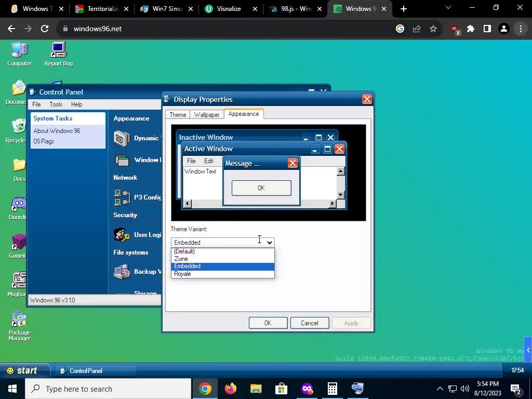Click the Google icon in address bar
532x399 pixels.
pos(400,29)
